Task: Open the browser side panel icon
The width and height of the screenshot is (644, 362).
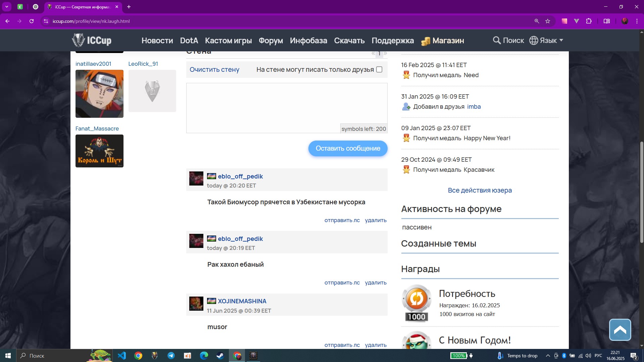Action: click(607, 21)
